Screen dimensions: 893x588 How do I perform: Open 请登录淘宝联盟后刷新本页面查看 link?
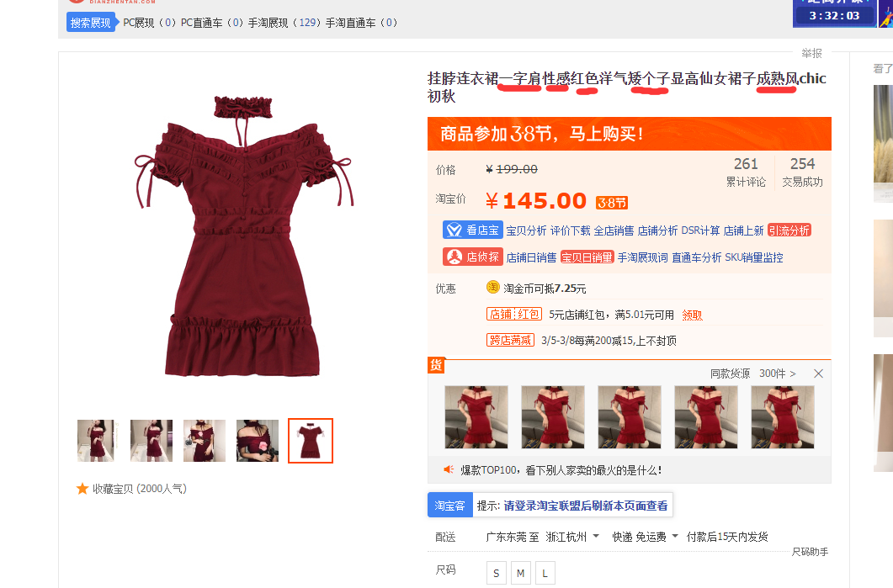tap(586, 506)
